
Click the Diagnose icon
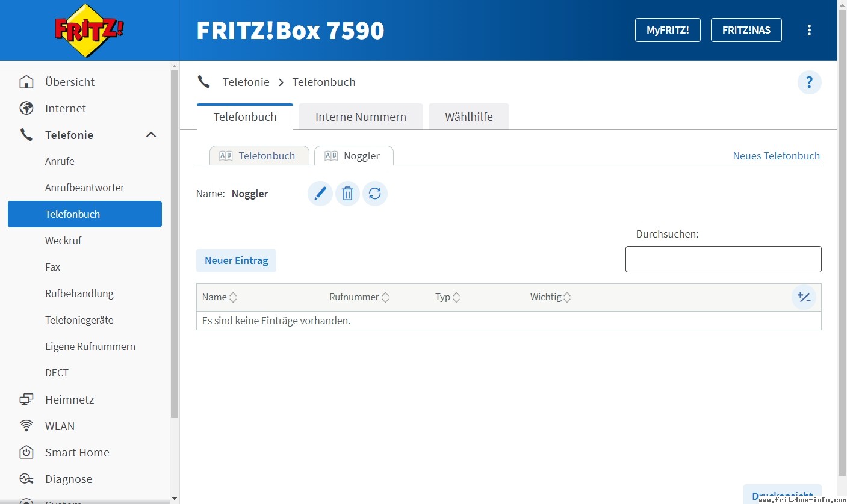coord(26,479)
